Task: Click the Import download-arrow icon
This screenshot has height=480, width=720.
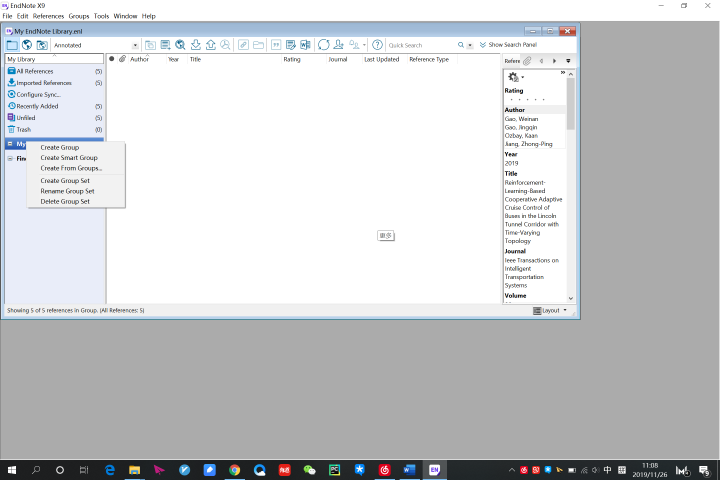Action: 196,45
